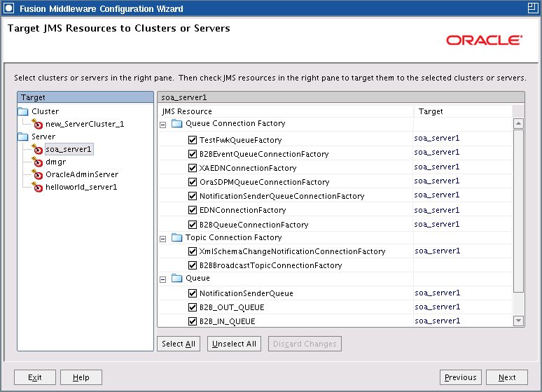Image resolution: width=542 pixels, height=392 pixels.
Task: Click the dmgr server icon
Action: pos(37,162)
